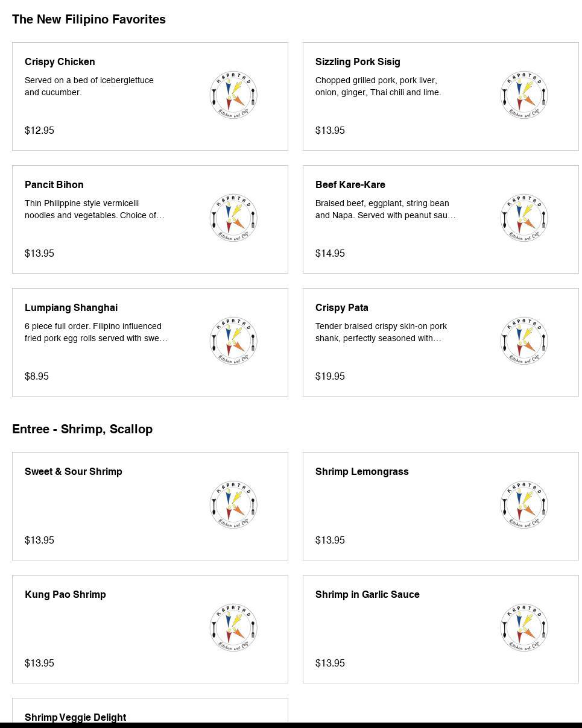
Task: Open the Beef Kare-Kare logo image
Action: pos(524,218)
